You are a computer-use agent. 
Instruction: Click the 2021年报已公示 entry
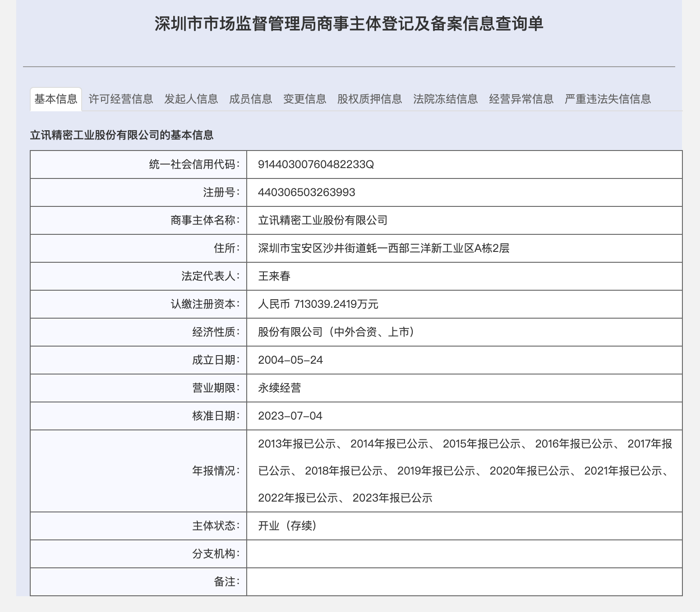[623, 471]
